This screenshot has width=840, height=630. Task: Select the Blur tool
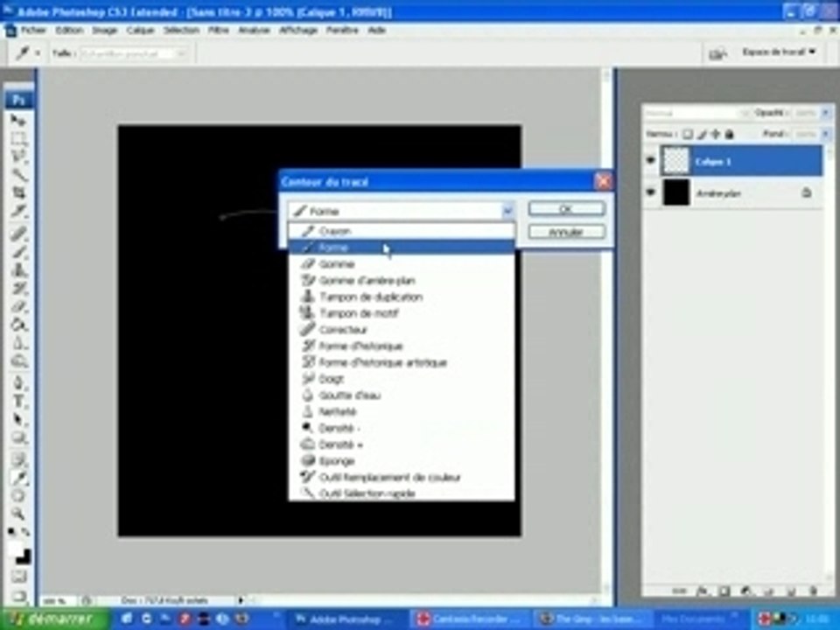click(x=18, y=343)
